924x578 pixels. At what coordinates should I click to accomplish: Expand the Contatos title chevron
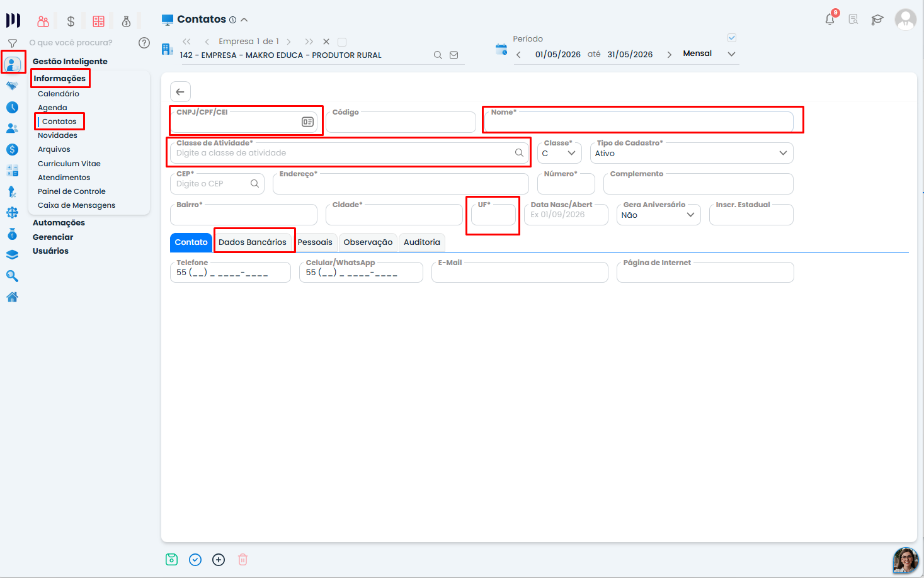244,20
